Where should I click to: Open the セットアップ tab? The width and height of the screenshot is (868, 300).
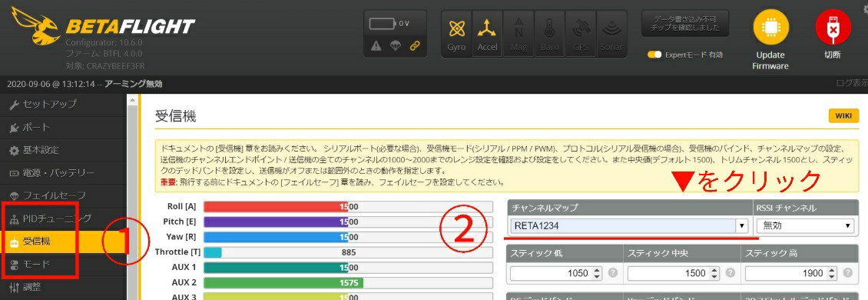[63, 105]
